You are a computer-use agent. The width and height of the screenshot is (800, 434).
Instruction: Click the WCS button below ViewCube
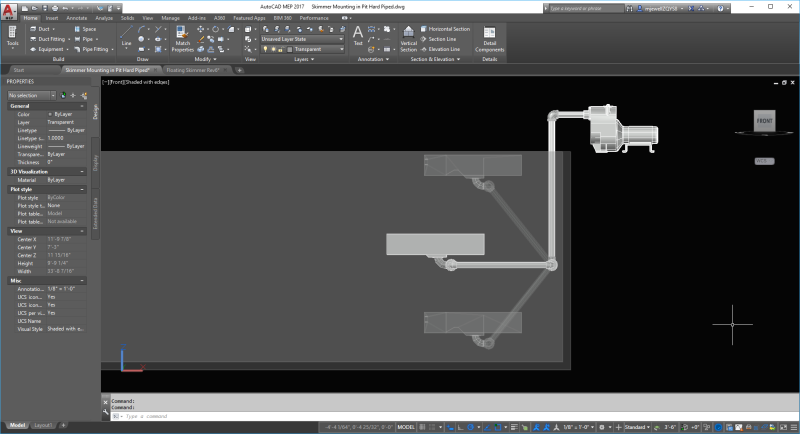pyautogui.click(x=764, y=161)
